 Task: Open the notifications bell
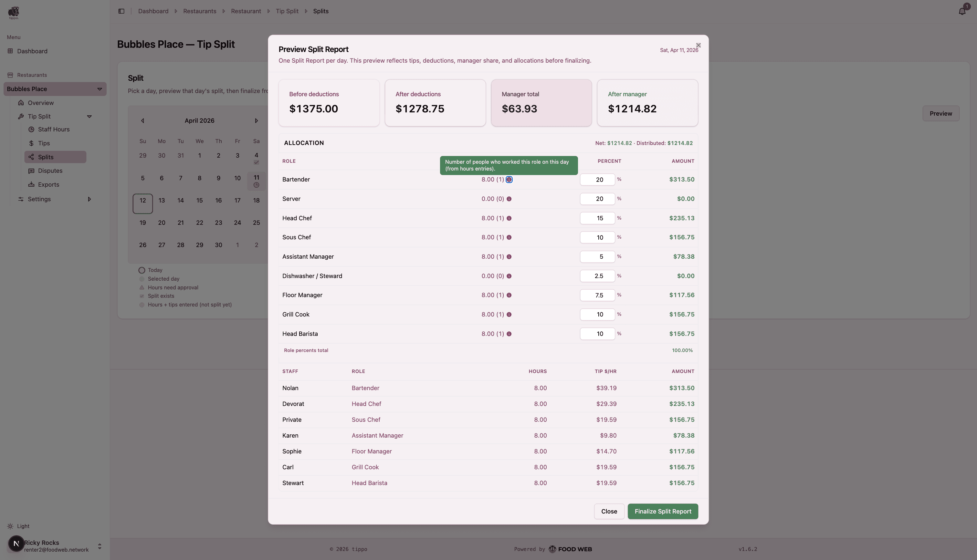(962, 11)
